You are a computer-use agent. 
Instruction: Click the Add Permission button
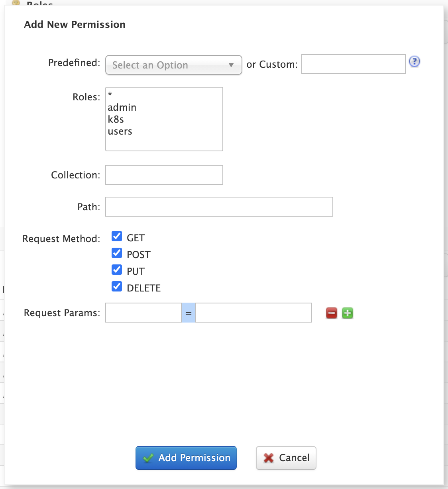click(186, 458)
